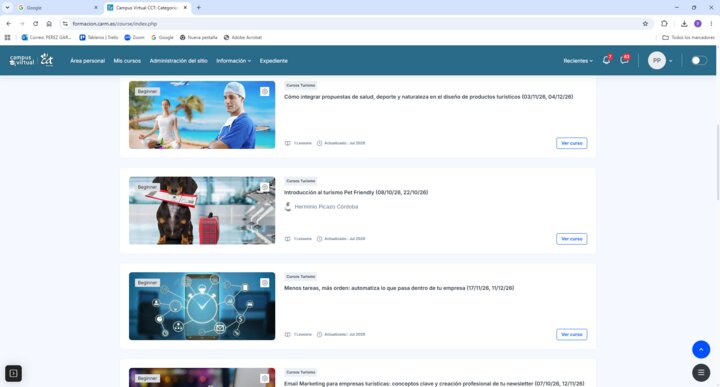720x387 pixels.
Task: Go to Mis cursos menu item
Action: point(127,61)
